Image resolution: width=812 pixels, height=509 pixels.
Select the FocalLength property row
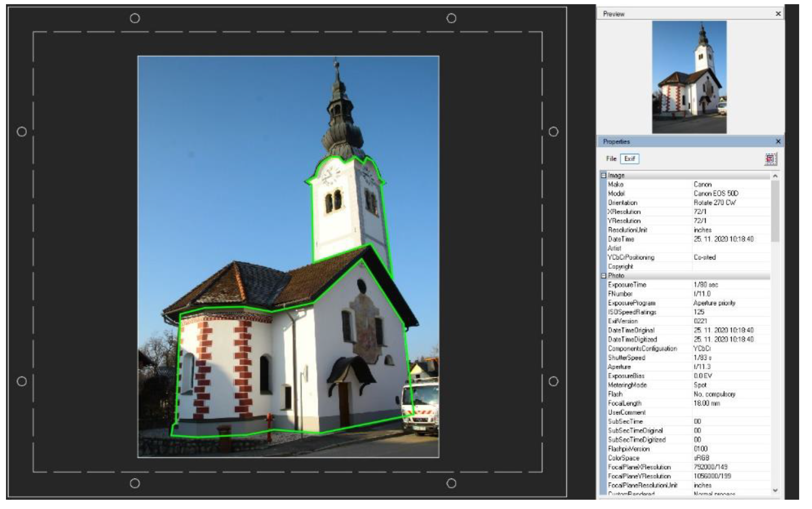pyautogui.click(x=624, y=403)
